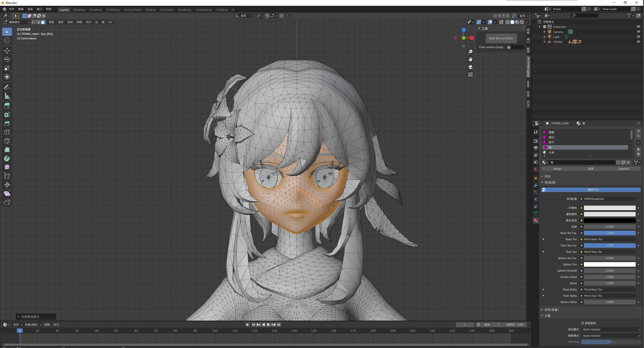Screen dimensions: 644x348
Task: Open the Modifier properties wrench tab
Action: pyautogui.click(x=536, y=185)
